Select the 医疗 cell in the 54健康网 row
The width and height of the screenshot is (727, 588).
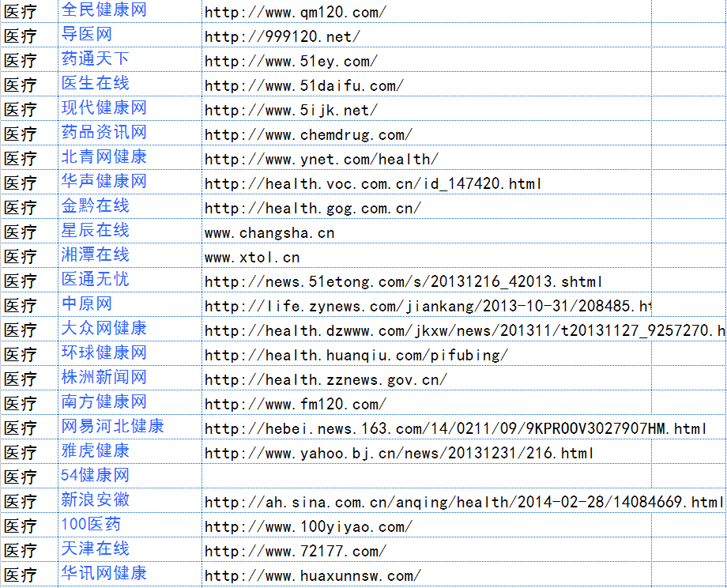click(29, 477)
